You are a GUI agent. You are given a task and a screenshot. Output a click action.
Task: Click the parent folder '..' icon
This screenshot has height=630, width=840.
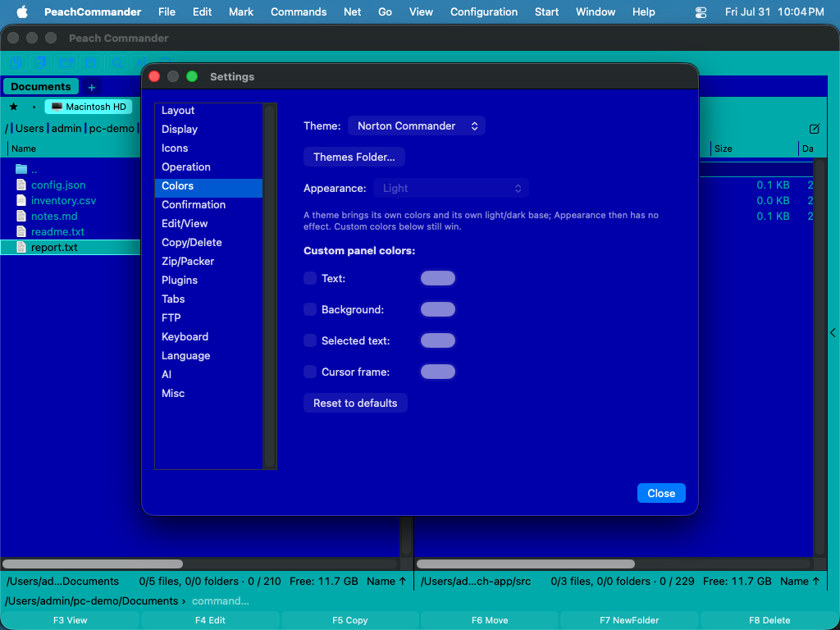[21, 169]
